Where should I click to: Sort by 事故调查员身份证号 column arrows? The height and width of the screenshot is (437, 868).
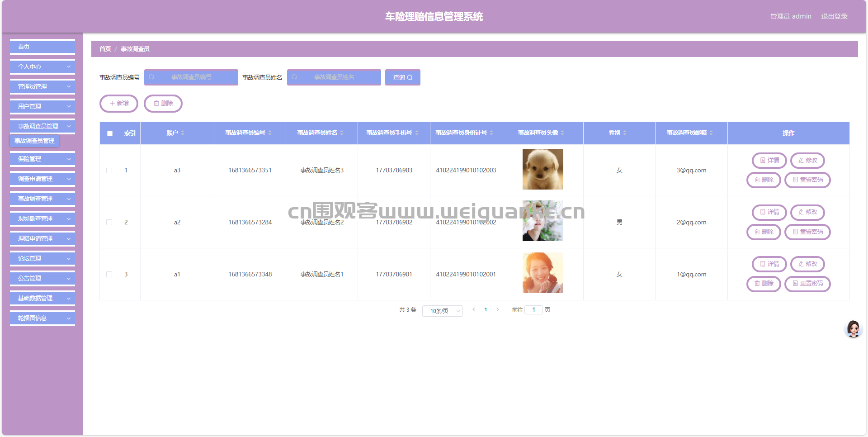click(491, 133)
